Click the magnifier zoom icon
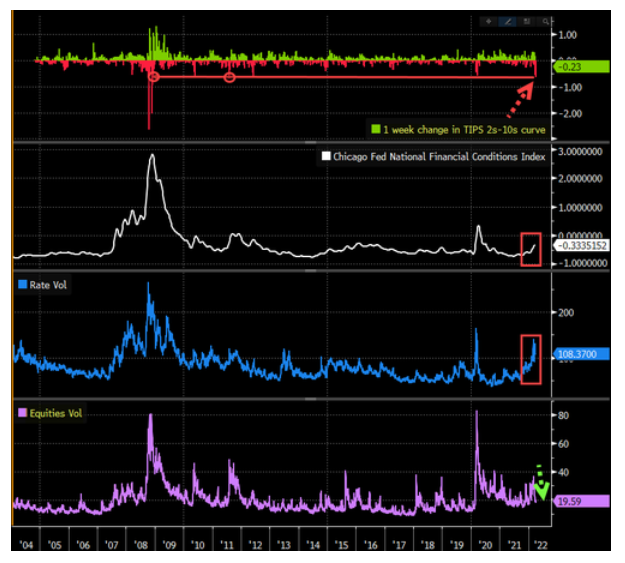Screen dimensions: 625x563 (x=545, y=22)
